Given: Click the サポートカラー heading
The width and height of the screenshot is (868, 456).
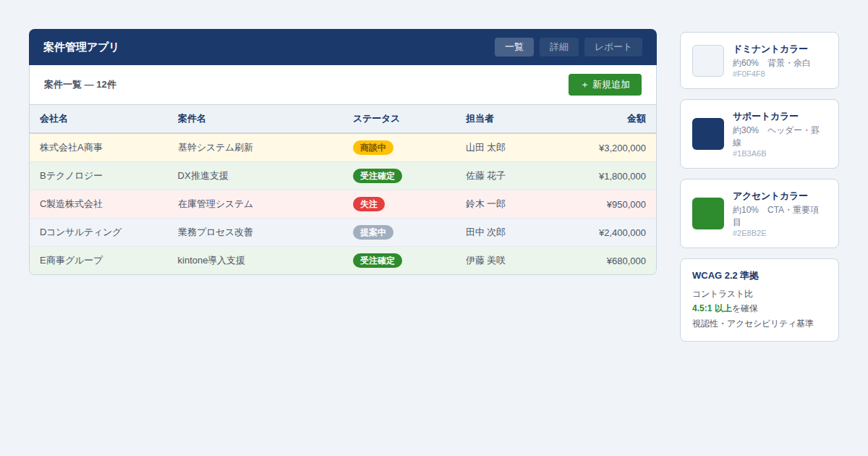Looking at the screenshot, I should point(765,117).
